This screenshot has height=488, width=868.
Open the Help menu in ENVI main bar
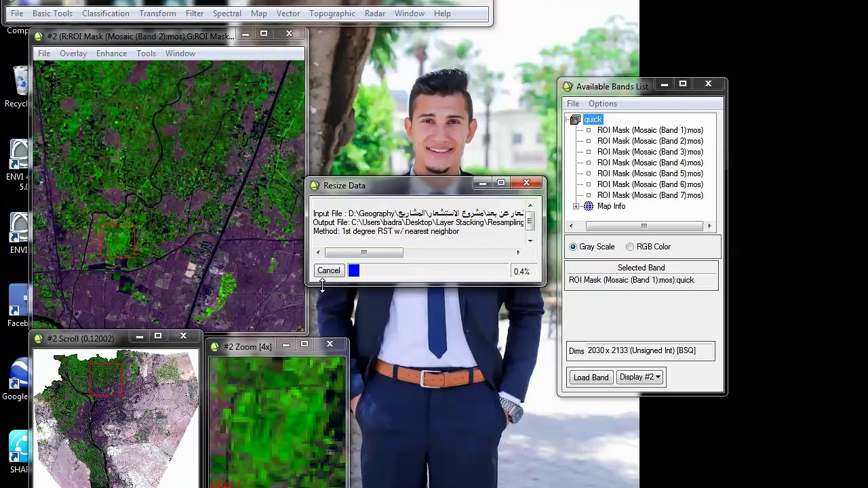tap(442, 14)
